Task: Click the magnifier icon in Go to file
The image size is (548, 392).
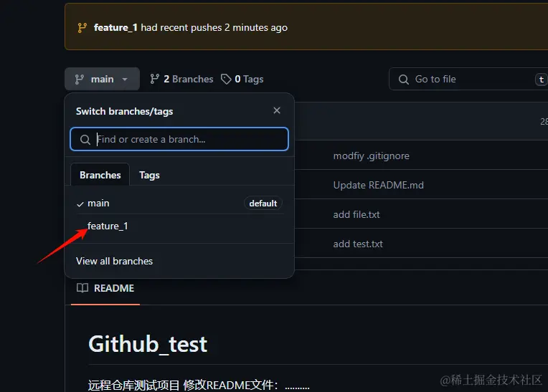Action: tap(404, 80)
